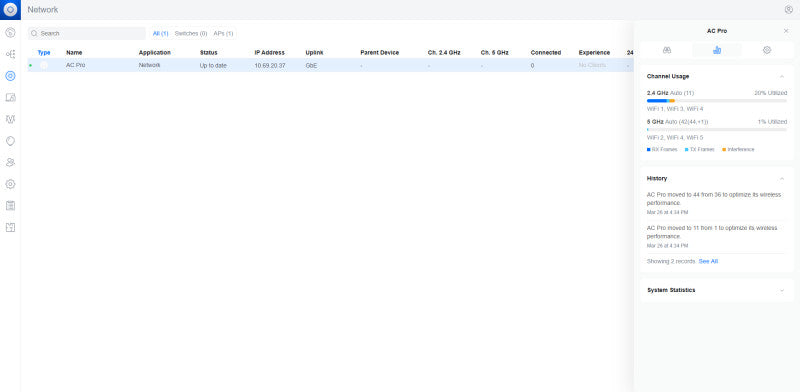800x392 pixels.
Task: Filter by Switches (0)
Action: click(191, 33)
